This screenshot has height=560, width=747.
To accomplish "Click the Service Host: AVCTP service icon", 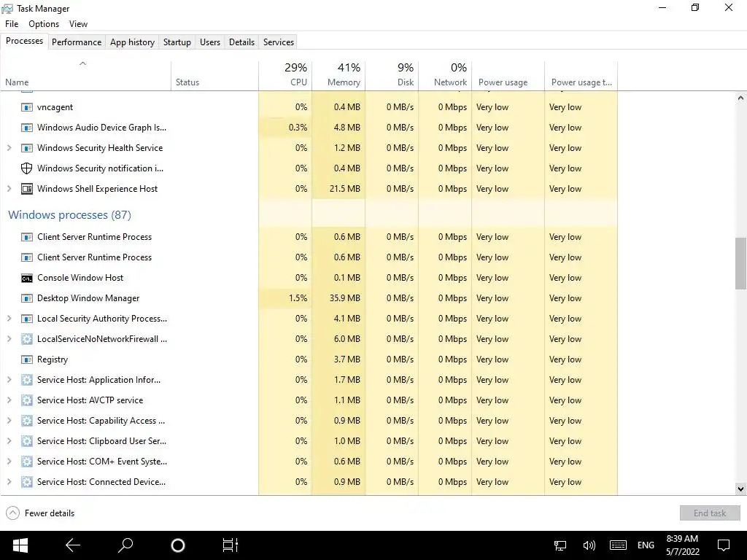I will (x=27, y=400).
